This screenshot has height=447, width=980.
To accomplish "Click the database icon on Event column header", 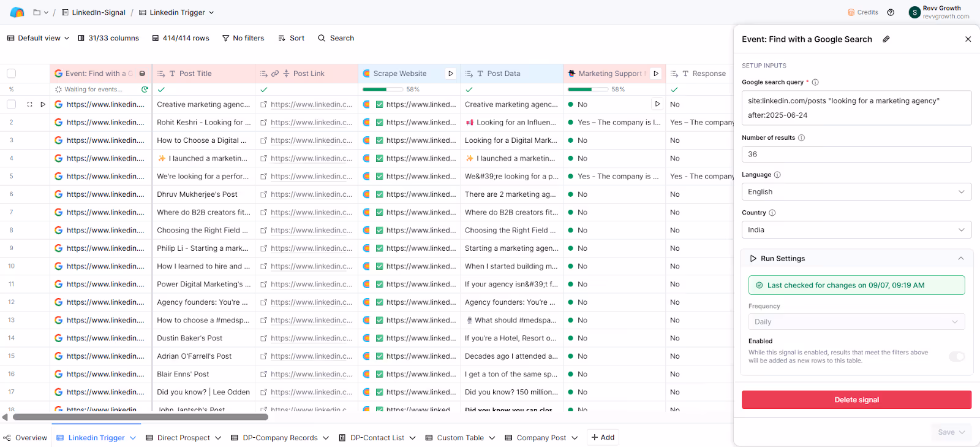I will point(142,74).
